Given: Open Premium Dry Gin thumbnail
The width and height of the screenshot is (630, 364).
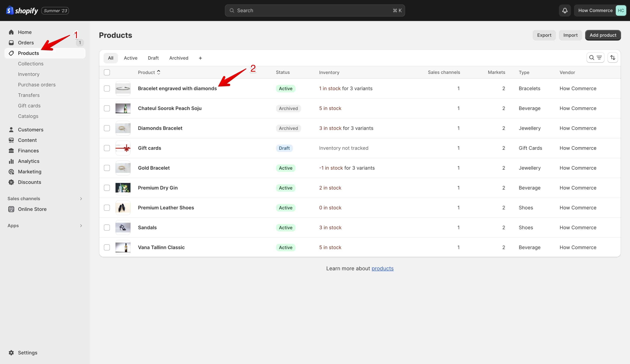Looking at the screenshot, I should pyautogui.click(x=123, y=188).
